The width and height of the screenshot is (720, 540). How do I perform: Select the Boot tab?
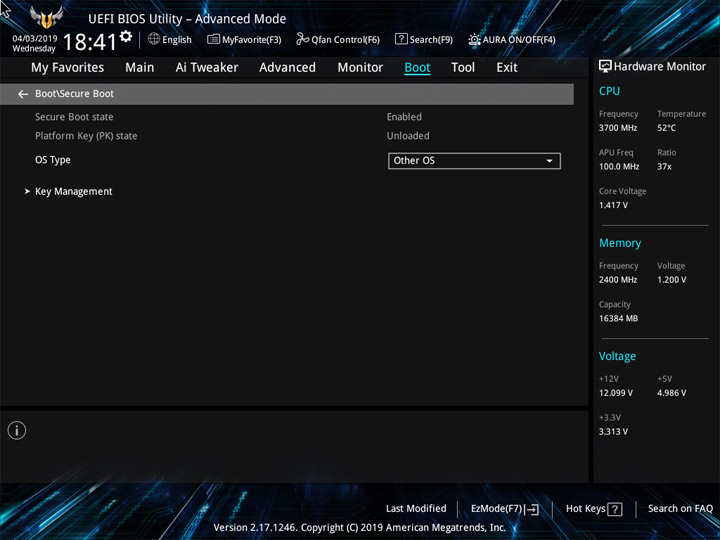417,68
